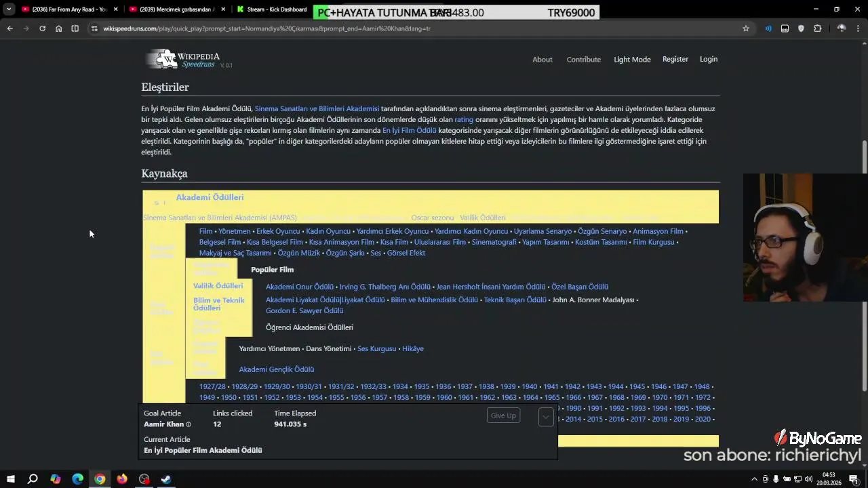This screenshot has height=488, width=868.
Task: Follow the Animasyon Film link
Action: point(658,231)
